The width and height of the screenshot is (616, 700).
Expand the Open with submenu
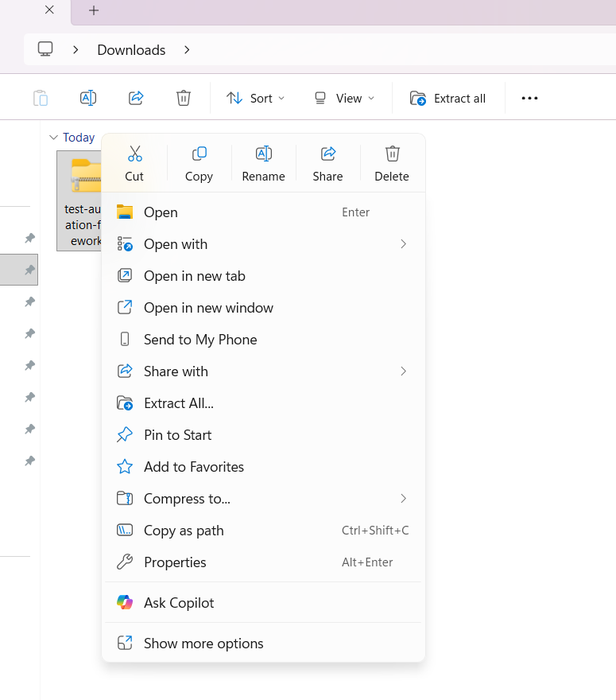263,244
